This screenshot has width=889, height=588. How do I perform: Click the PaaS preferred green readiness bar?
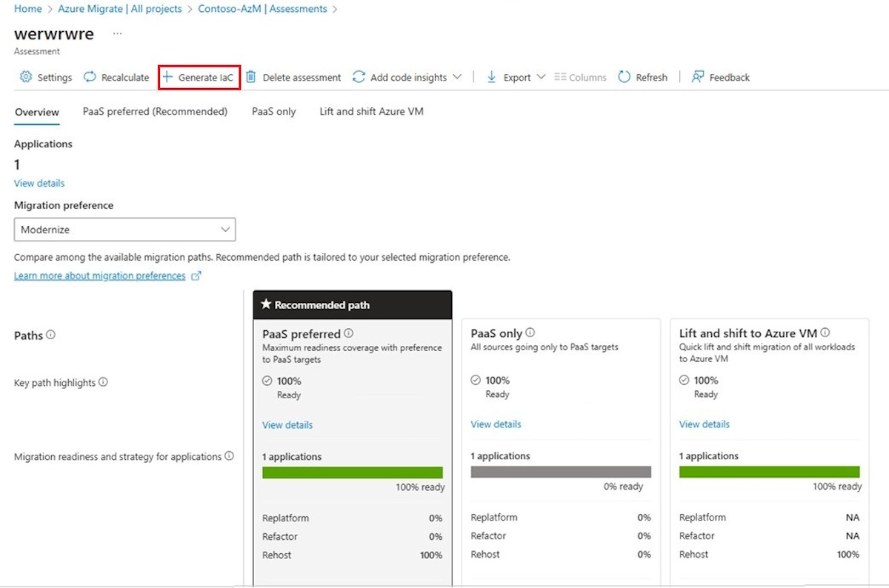pos(353,472)
